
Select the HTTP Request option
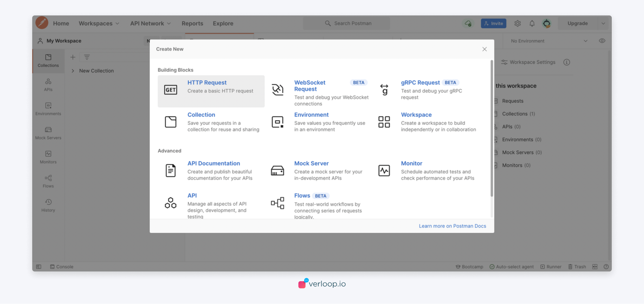pyautogui.click(x=211, y=91)
